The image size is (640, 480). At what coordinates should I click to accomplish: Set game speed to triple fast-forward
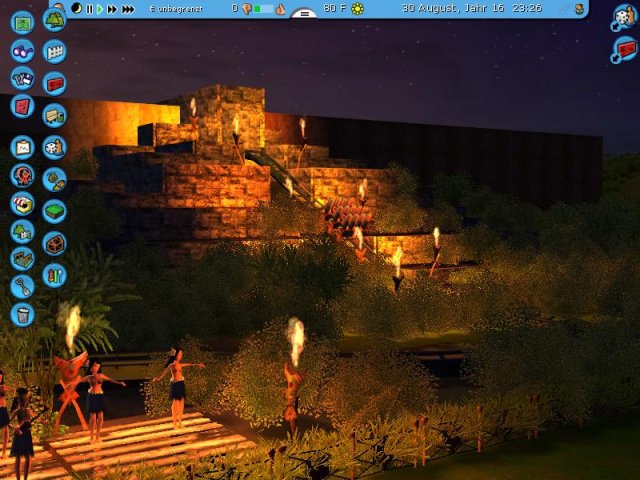pos(128,9)
